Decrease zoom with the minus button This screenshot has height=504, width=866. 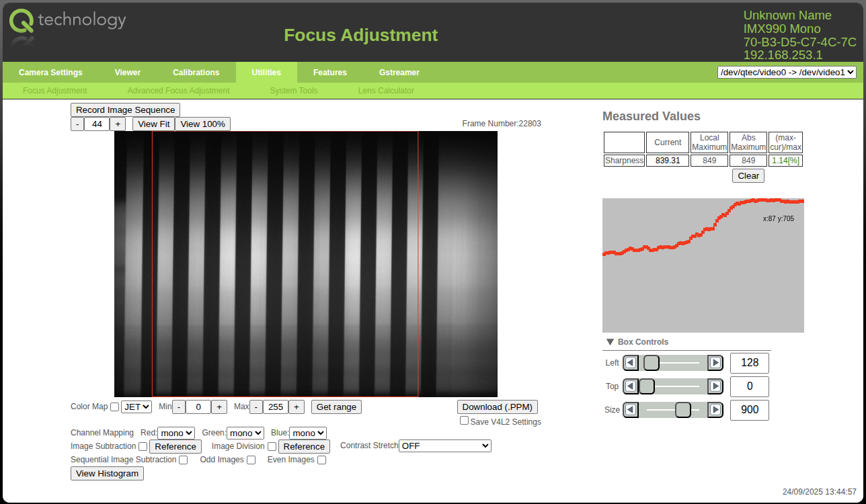77,124
